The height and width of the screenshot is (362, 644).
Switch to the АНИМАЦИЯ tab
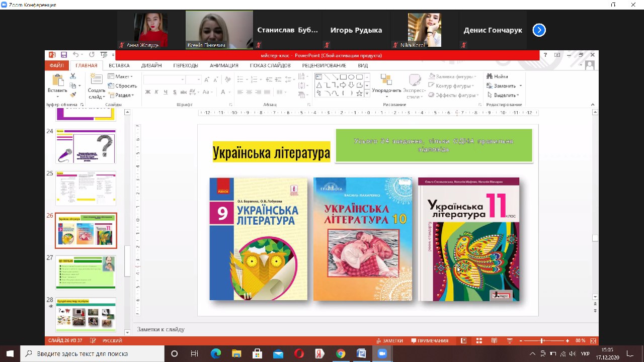click(x=224, y=65)
